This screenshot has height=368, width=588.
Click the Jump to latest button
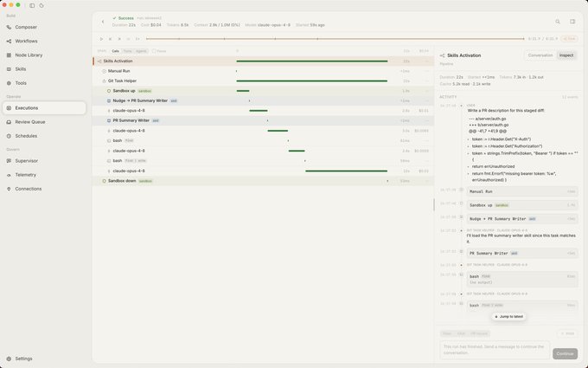click(508, 317)
